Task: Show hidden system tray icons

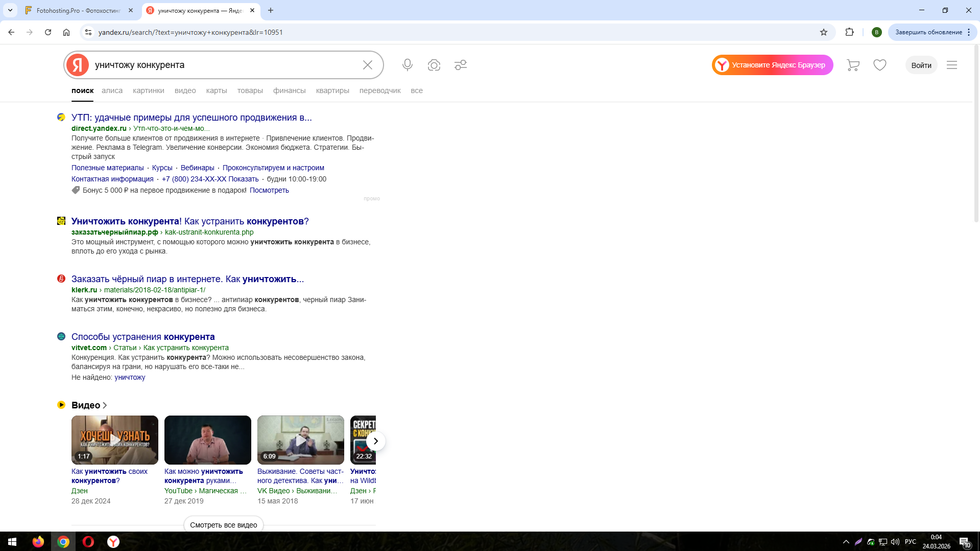Action: point(846,542)
